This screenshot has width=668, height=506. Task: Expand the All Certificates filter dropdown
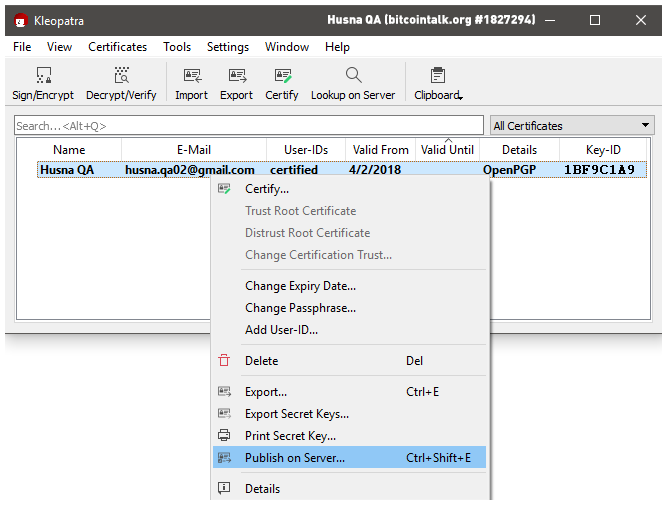point(572,126)
